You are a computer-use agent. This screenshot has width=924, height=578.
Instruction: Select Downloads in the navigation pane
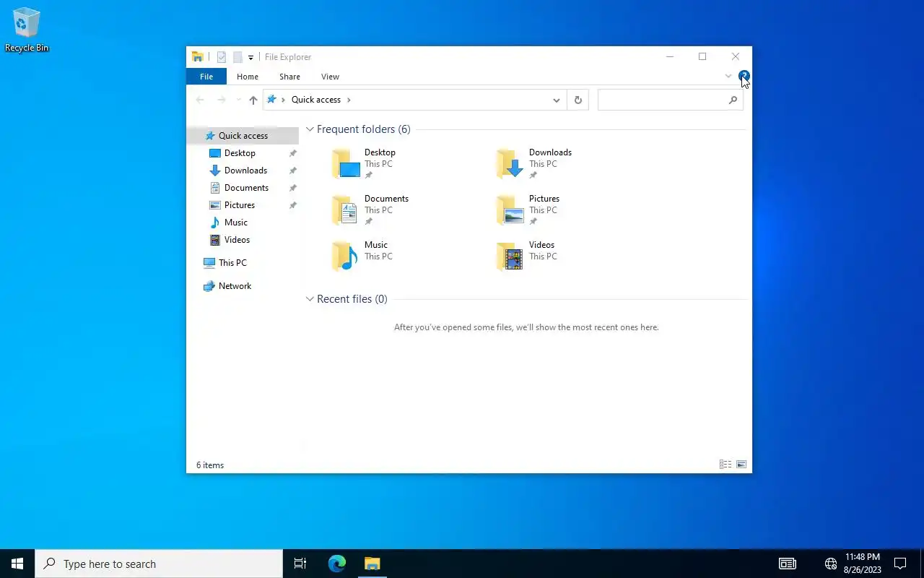click(243, 171)
